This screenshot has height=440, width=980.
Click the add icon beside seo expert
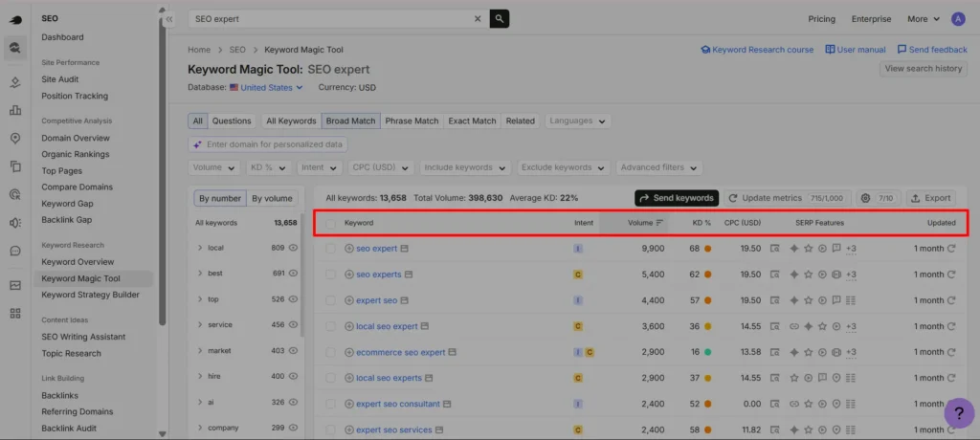[349, 248]
